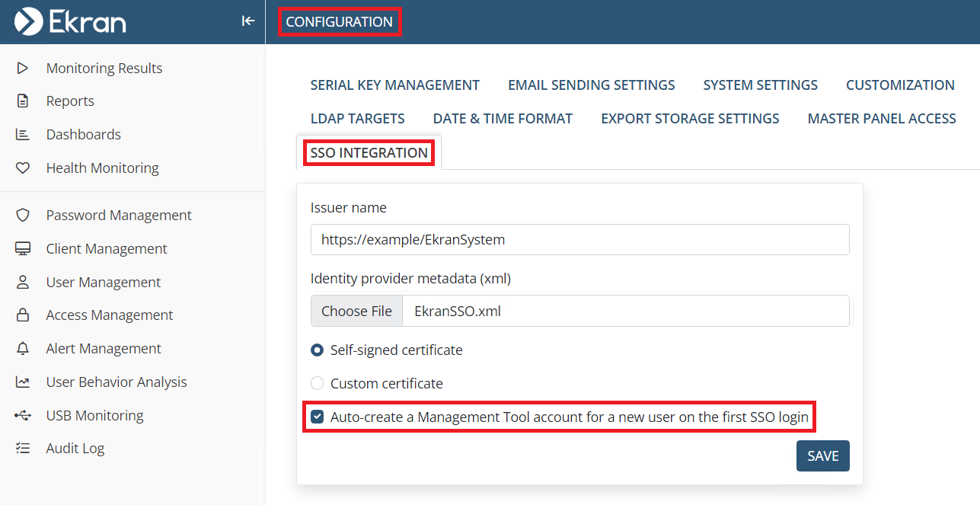Open the Serial Key Management tab
This screenshot has width=980, height=505.
[x=394, y=85]
